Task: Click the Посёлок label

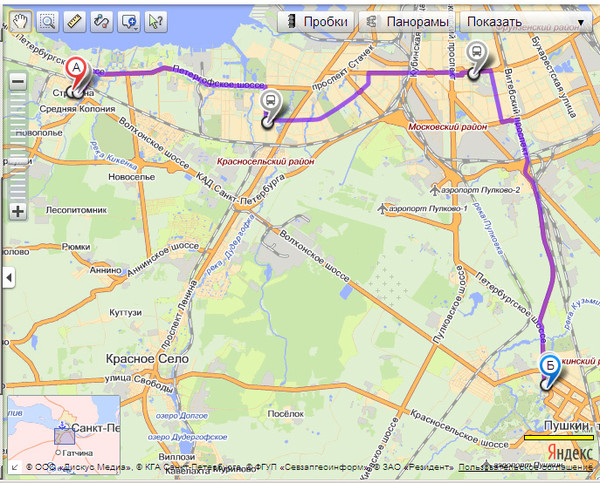Action: click(x=285, y=414)
